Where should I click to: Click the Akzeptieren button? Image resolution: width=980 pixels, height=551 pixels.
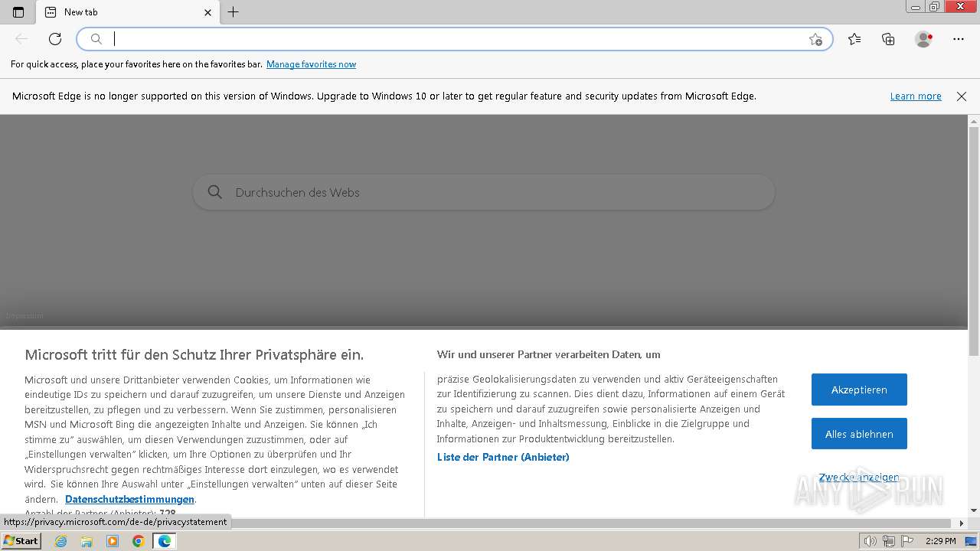click(x=859, y=390)
